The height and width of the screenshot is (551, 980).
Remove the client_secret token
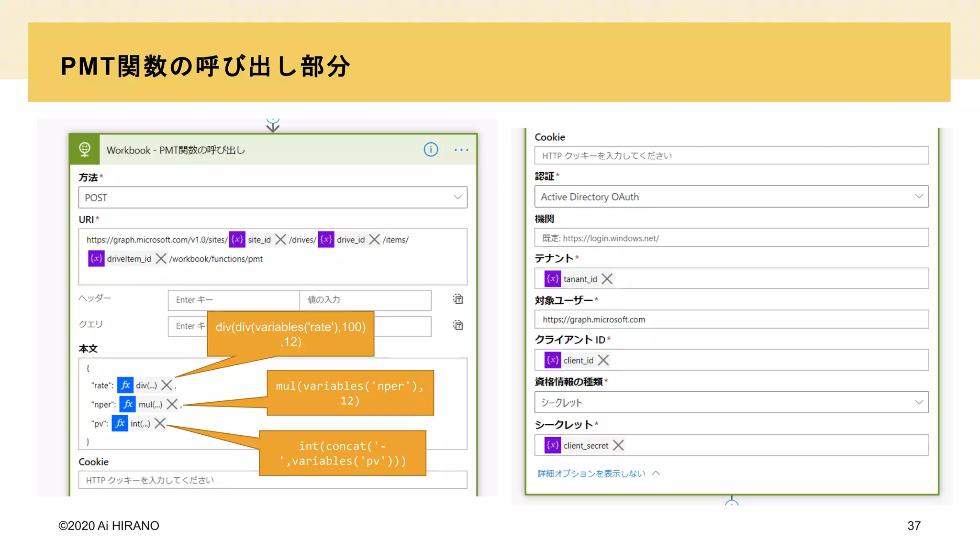(x=618, y=445)
